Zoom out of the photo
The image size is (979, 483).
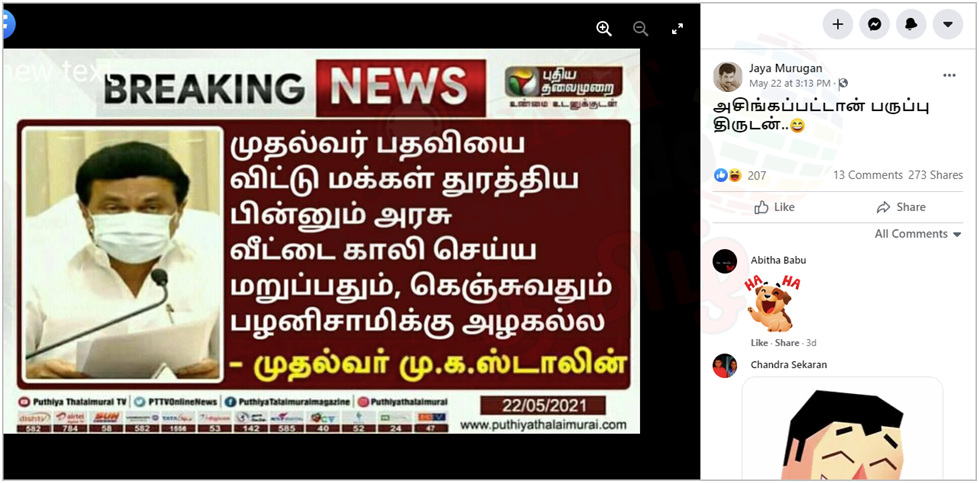click(641, 28)
